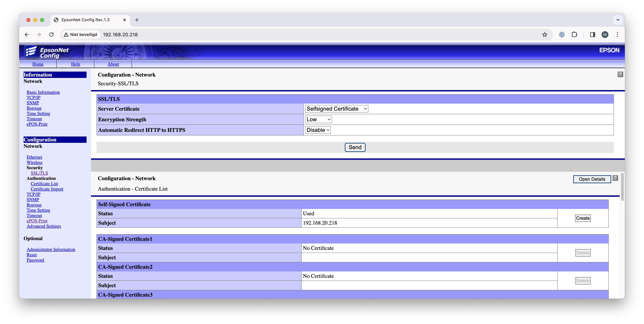This screenshot has width=644, height=324.
Task: Open a new tab with plus icon
Action: [137, 20]
